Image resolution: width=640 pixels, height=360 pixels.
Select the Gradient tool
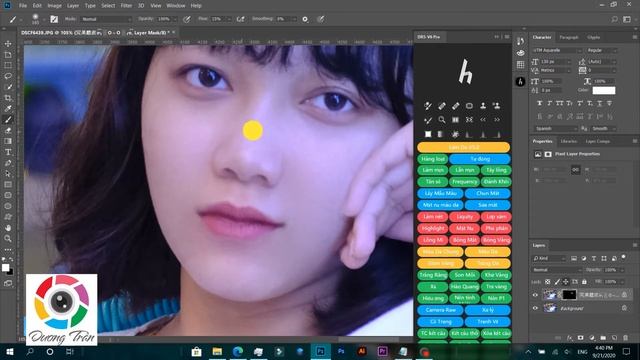(x=8, y=141)
